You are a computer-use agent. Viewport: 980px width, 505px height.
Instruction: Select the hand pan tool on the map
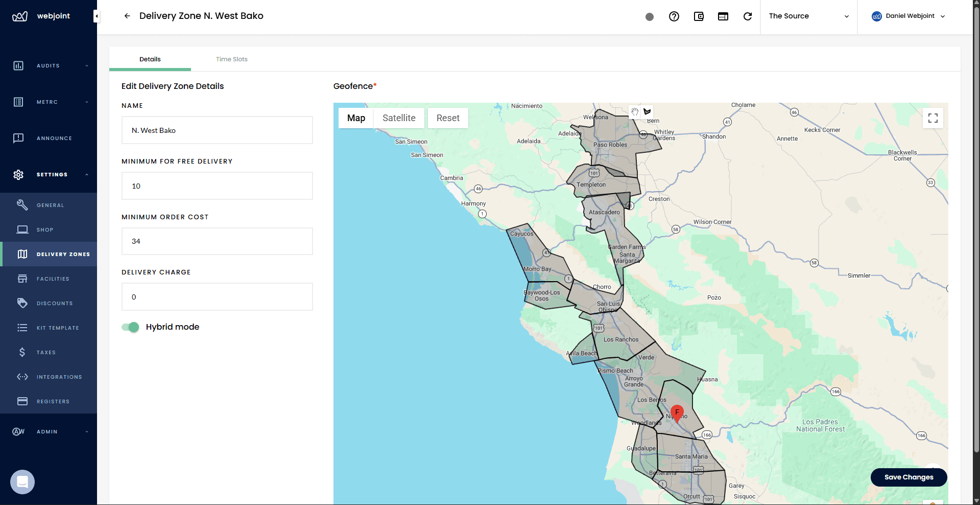(635, 111)
